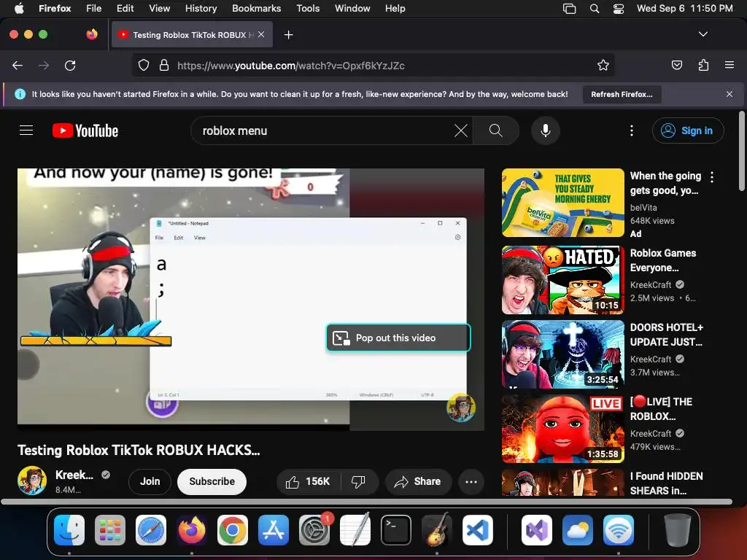Open a new tab with the plus button
747x560 pixels.
pyautogui.click(x=288, y=35)
